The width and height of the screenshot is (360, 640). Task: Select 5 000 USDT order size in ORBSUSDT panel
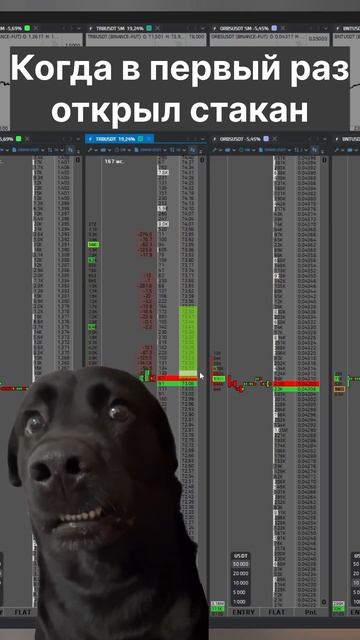[240, 592]
